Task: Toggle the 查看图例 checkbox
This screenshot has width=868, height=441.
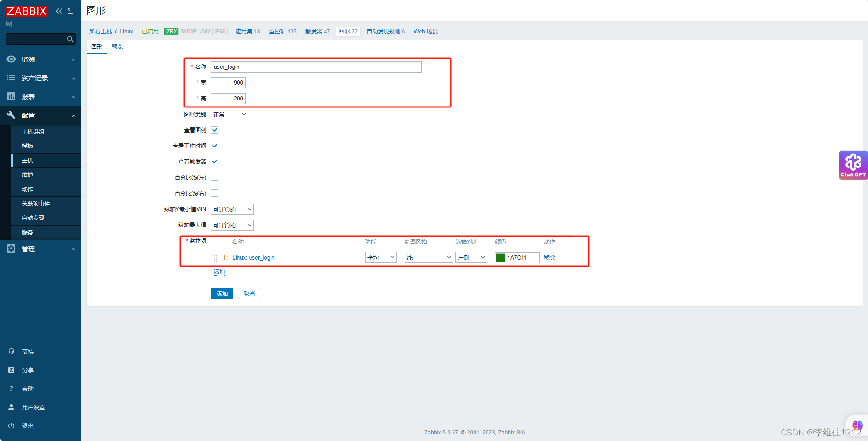Action: [215, 130]
